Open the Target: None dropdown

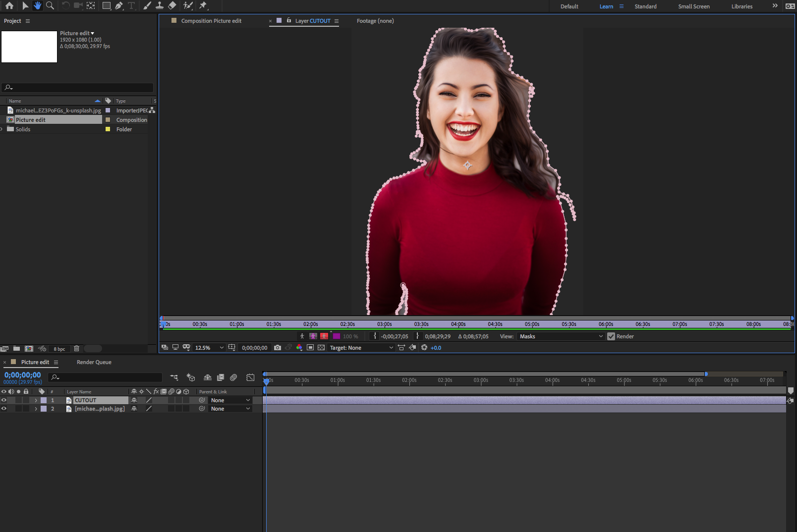click(x=361, y=348)
